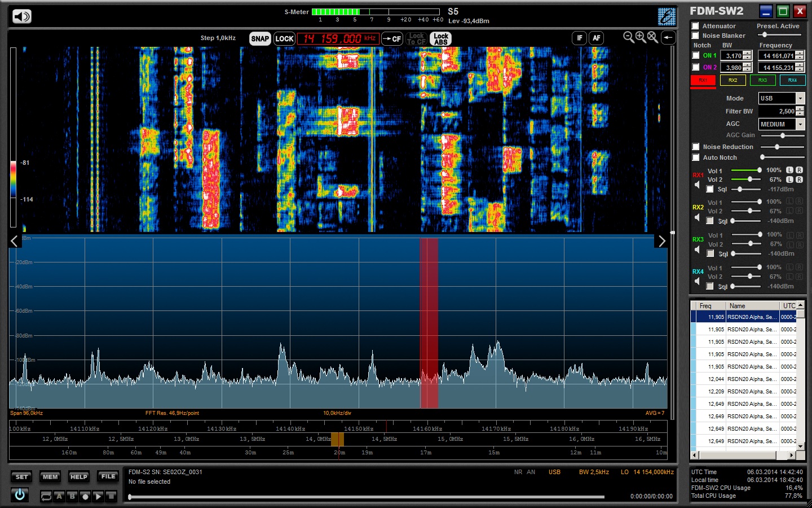Expand spectrum right with the chevron arrow
The image size is (812, 508).
click(x=662, y=242)
